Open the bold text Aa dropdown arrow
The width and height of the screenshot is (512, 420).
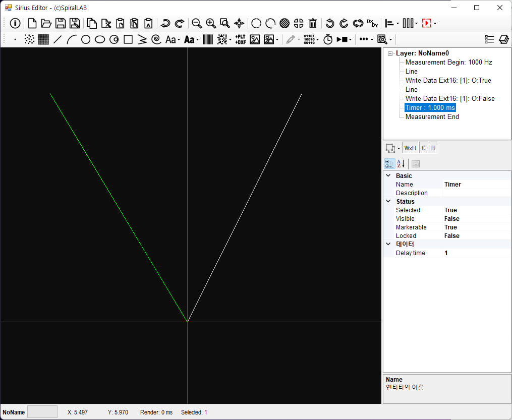198,40
